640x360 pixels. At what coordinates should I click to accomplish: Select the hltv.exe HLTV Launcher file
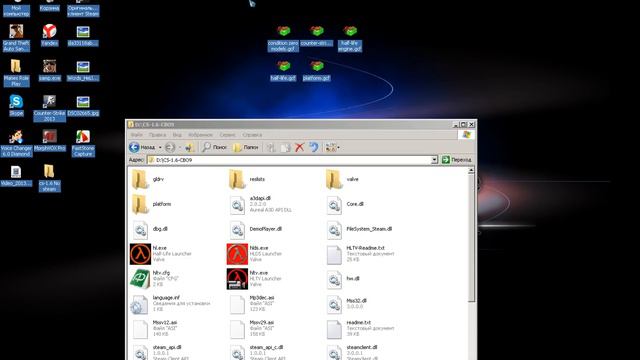[x=255, y=279]
